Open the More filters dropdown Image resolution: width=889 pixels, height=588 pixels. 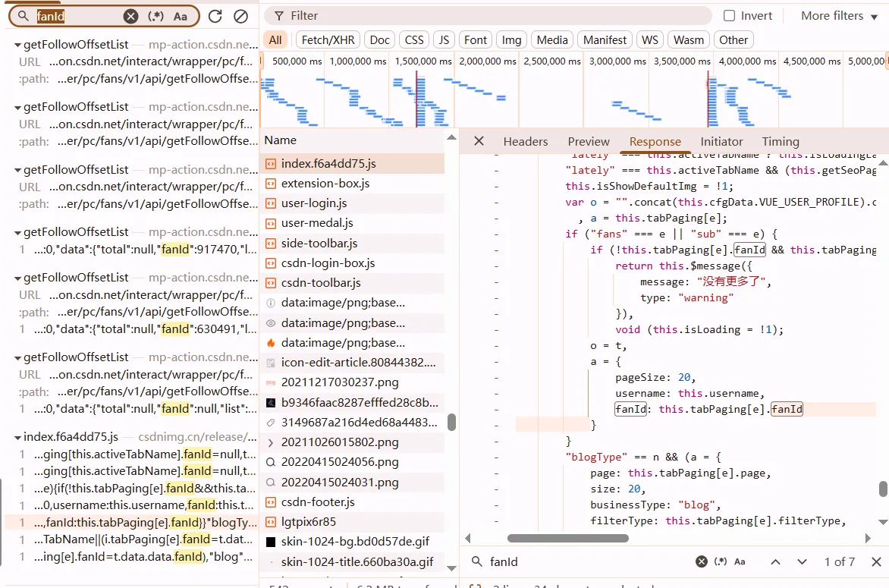coord(839,16)
